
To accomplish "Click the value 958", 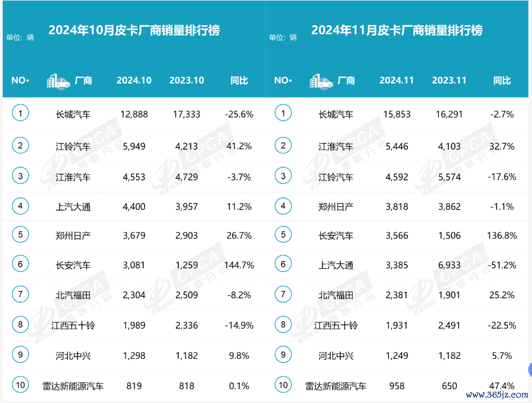I will [397, 386].
